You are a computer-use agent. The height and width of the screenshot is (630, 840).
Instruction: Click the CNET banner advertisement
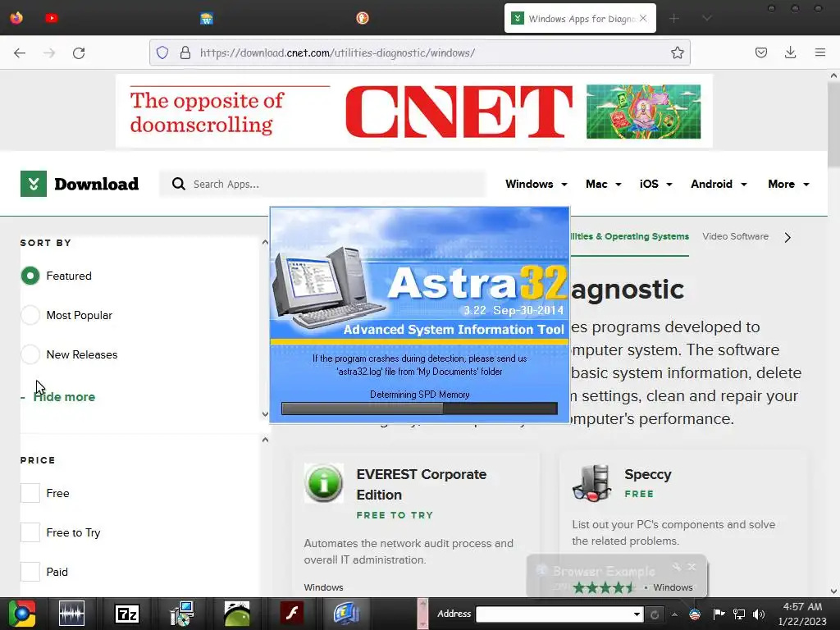[414, 111]
